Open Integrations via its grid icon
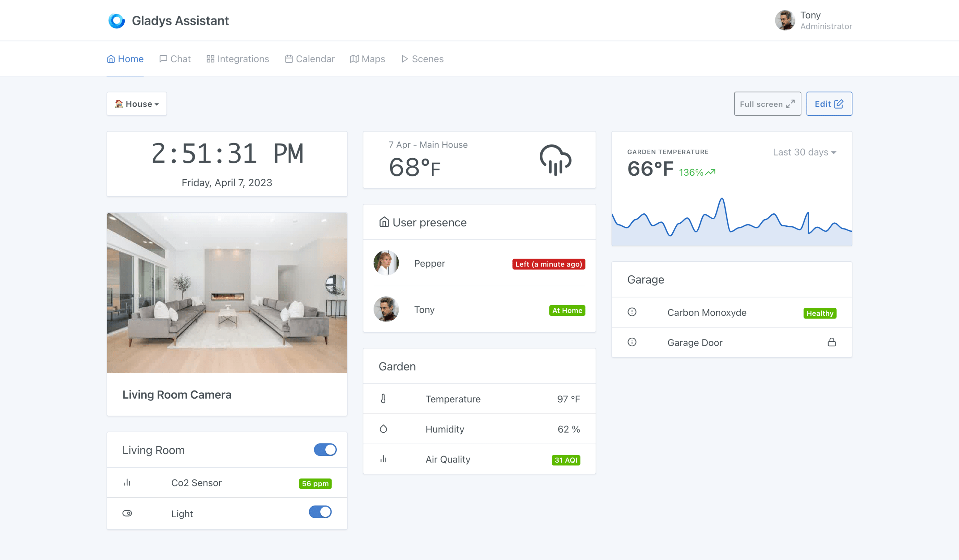 [211, 59]
